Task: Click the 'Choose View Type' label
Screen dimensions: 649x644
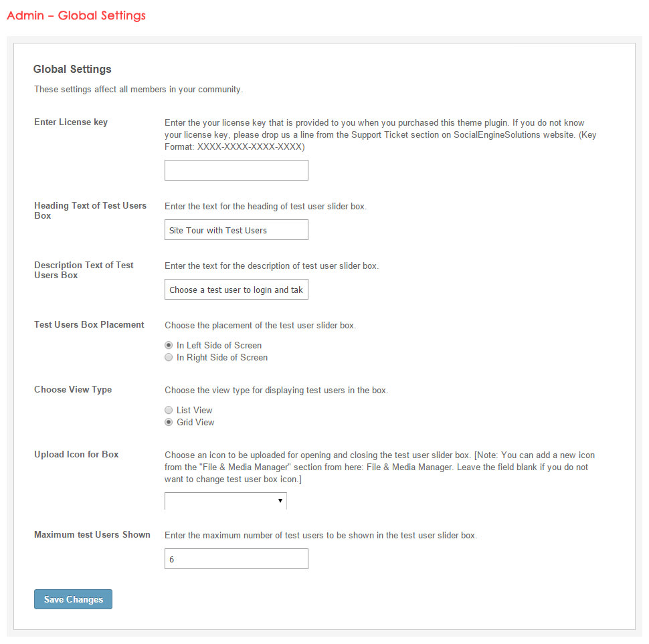Action: click(73, 390)
